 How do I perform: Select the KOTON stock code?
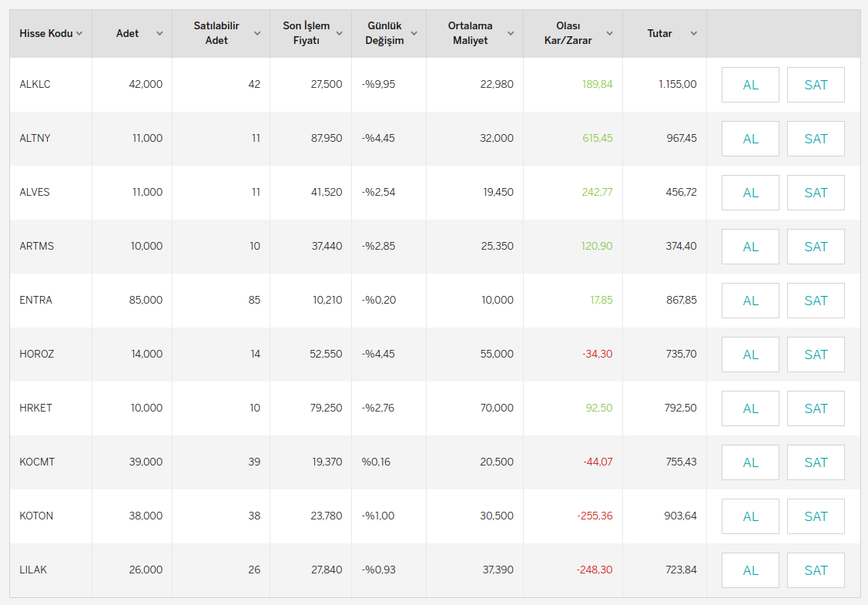[36, 516]
